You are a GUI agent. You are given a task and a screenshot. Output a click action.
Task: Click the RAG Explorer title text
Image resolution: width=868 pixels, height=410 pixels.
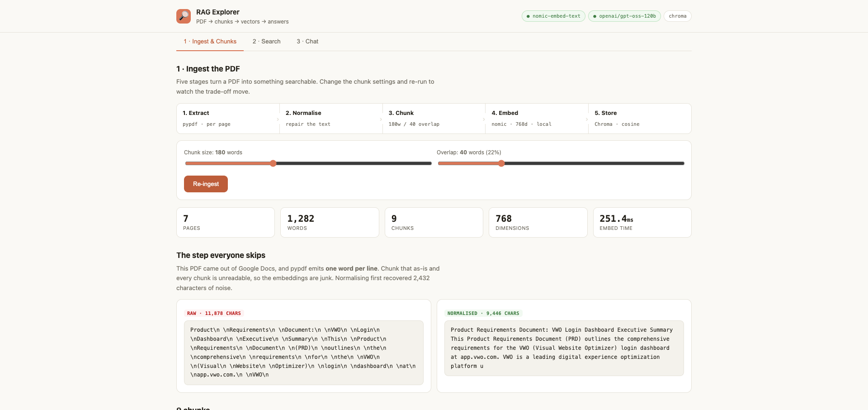[218, 12]
